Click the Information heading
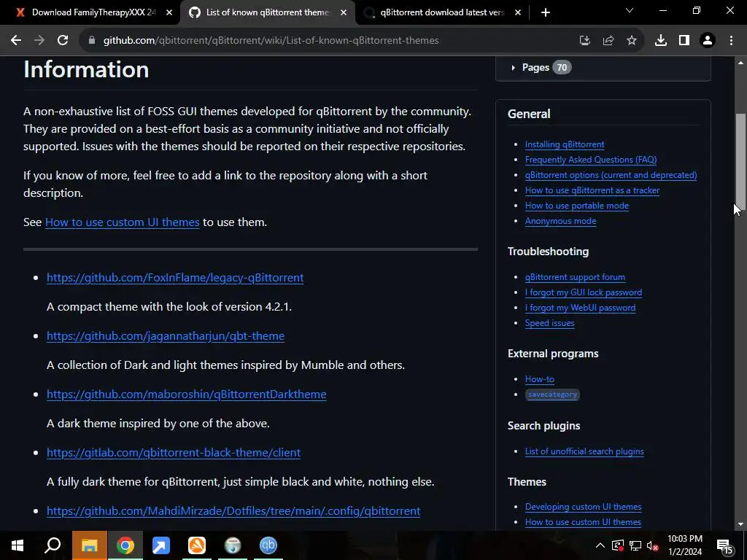The height and width of the screenshot is (560, 747). [86, 69]
